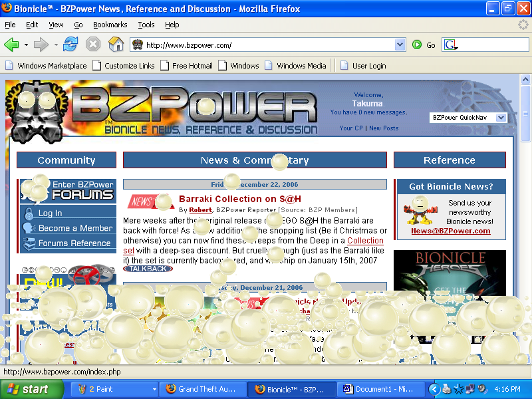Click the site favicon in the address bar
Viewport: 532px width, 399px height.
coord(138,45)
